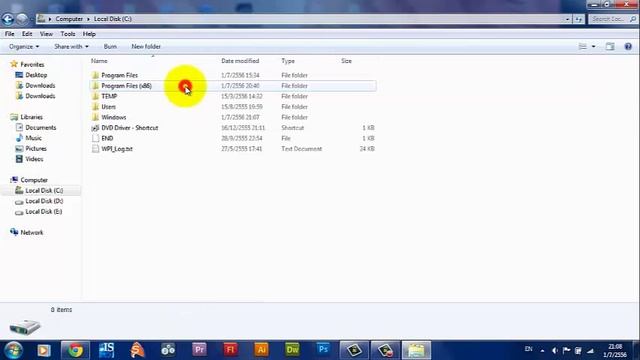The width and height of the screenshot is (640, 360).
Task: Launch Adobe Premiere Pro from taskbar
Action: click(x=200, y=350)
